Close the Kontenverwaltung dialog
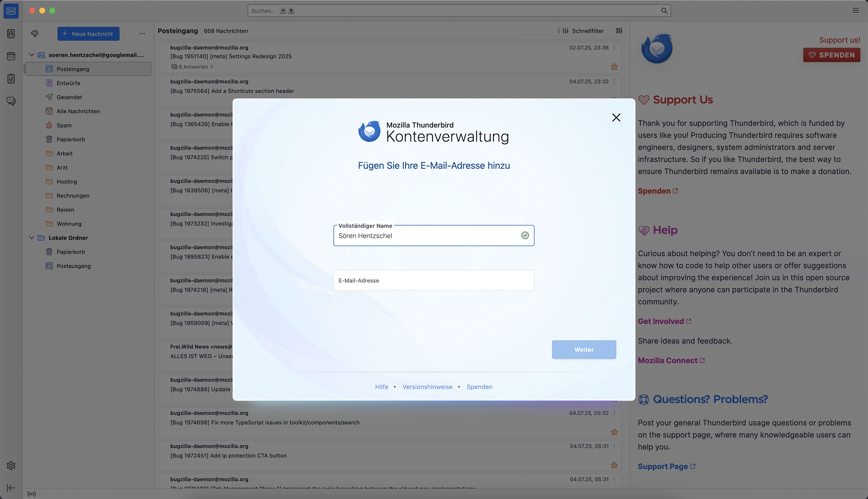 pyautogui.click(x=616, y=117)
